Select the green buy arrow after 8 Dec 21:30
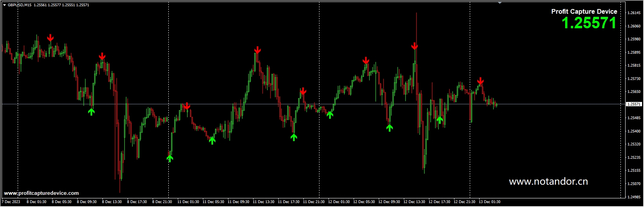 click(x=170, y=158)
